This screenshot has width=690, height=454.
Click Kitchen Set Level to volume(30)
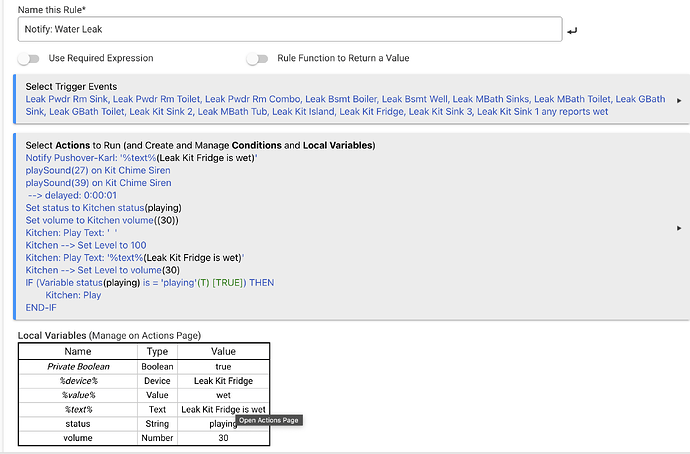coord(103,270)
